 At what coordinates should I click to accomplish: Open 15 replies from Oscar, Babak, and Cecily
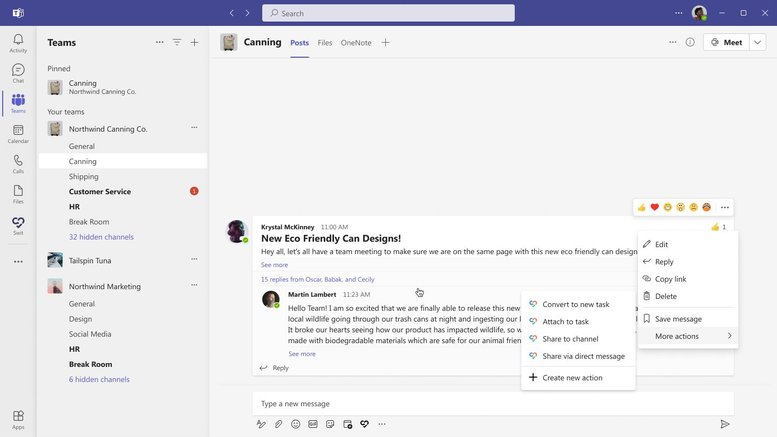point(318,279)
